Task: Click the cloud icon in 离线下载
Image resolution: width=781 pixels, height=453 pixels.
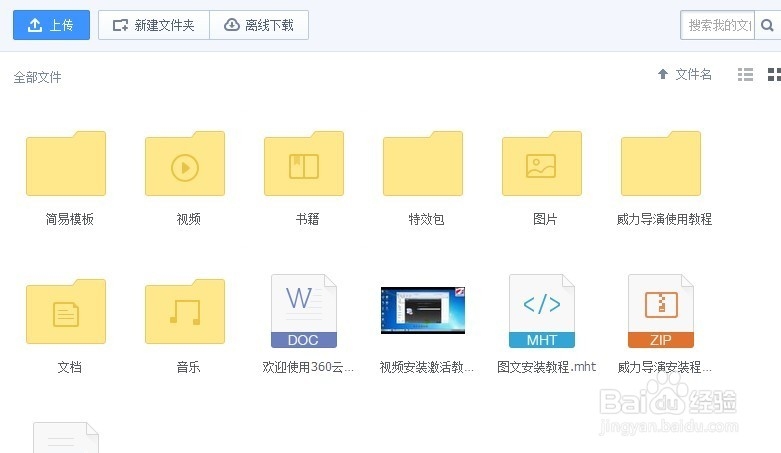Action: 232,25
